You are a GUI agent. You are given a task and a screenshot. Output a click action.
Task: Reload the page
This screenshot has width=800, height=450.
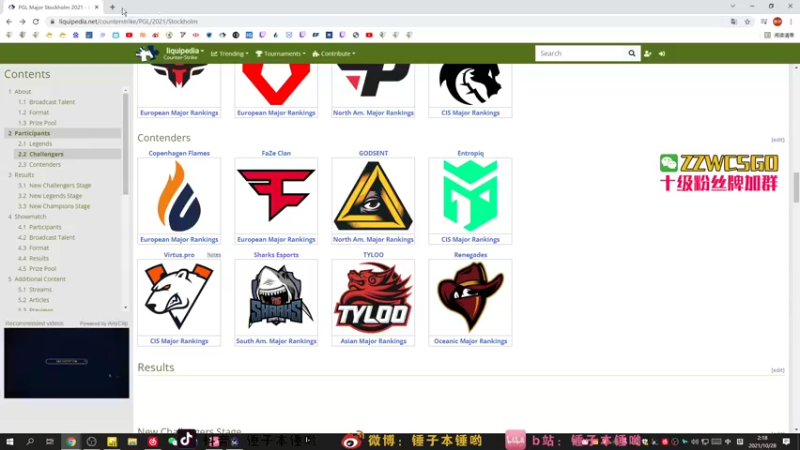coord(36,21)
